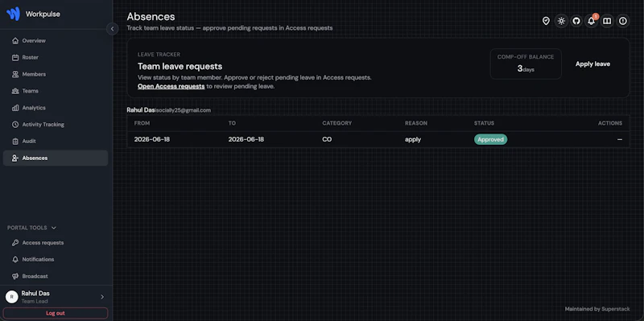Click the Maintained by Superstack footer text
Screen dimensions: 644x321
597,309
